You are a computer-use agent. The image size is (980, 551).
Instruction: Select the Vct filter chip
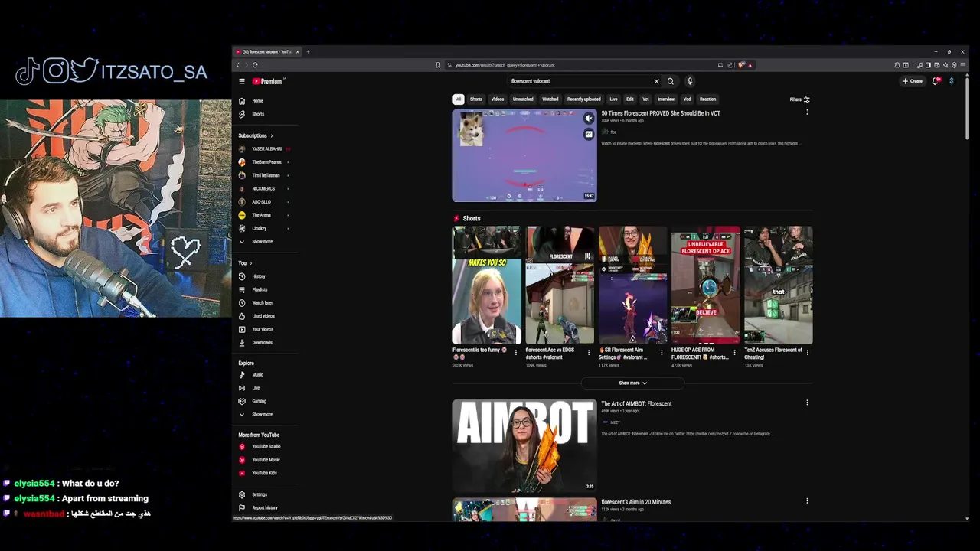click(x=645, y=99)
